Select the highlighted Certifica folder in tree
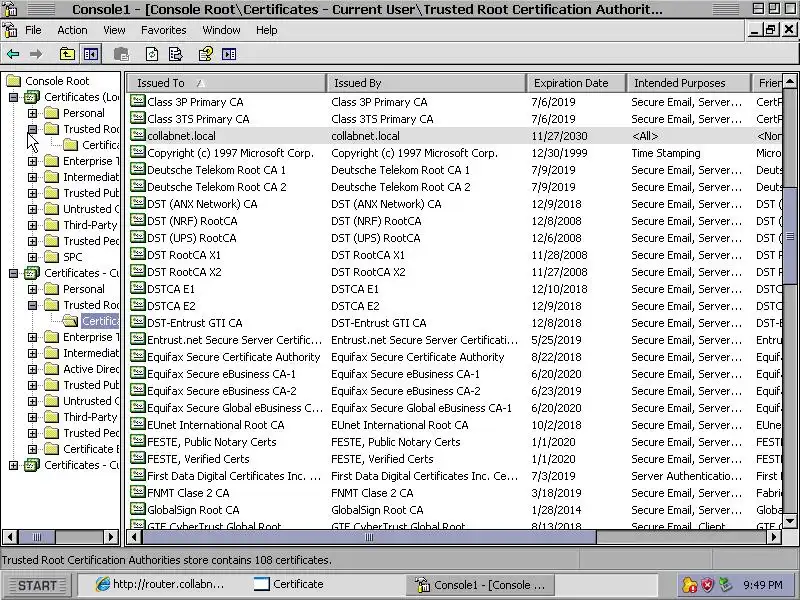This screenshot has width=800, height=600. click(x=99, y=321)
